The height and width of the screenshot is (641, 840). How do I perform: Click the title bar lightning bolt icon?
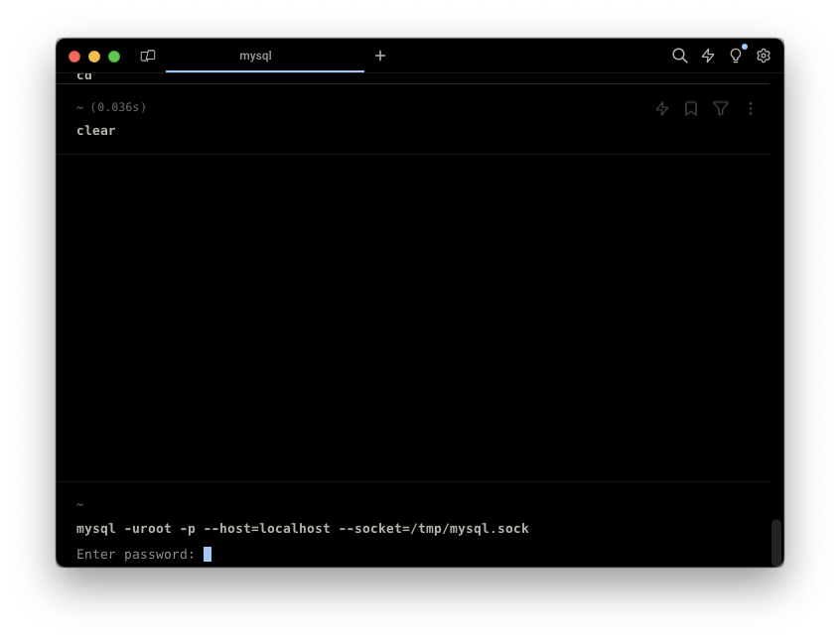[708, 56]
